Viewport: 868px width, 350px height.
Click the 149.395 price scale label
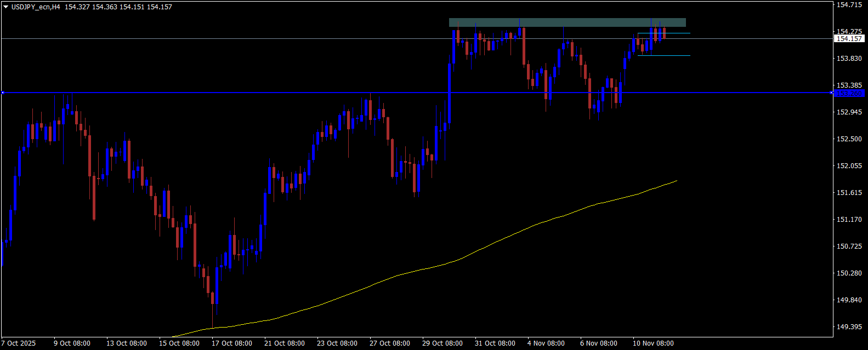849,327
